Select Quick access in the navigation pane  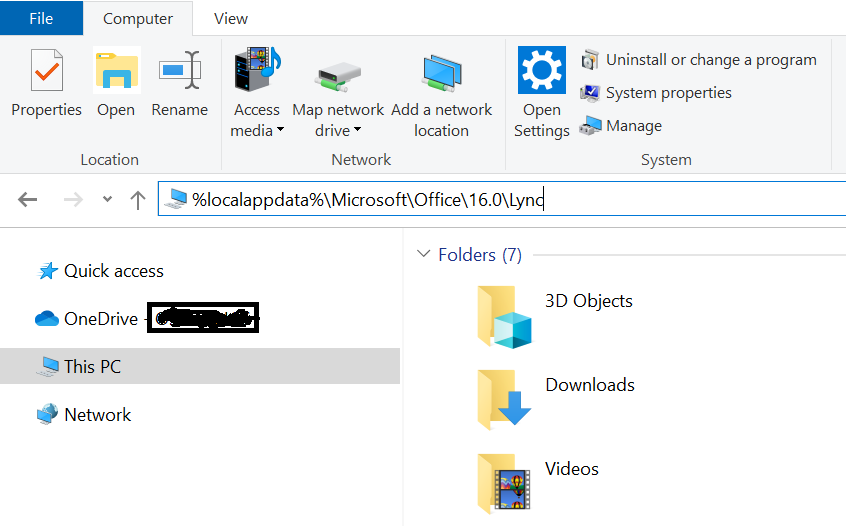pyautogui.click(x=113, y=271)
